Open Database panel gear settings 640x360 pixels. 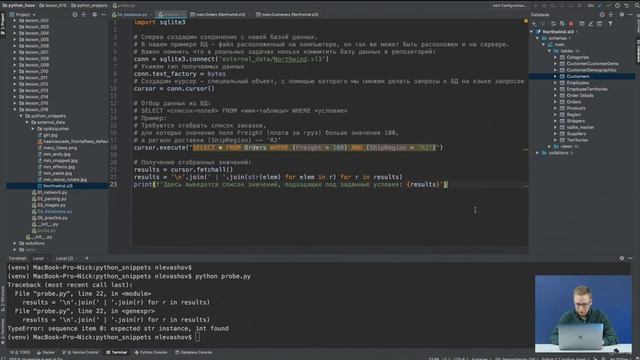(622, 15)
